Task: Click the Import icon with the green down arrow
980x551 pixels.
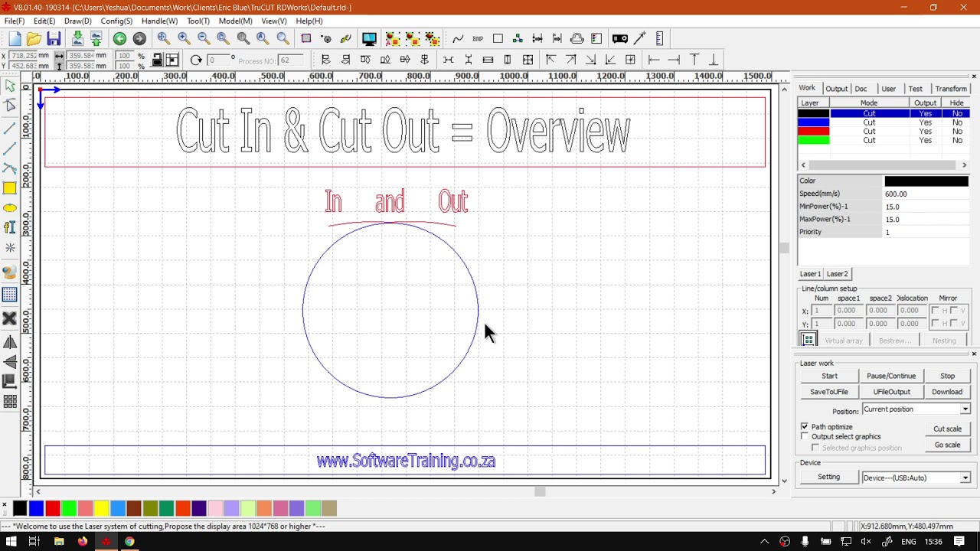Action: [77, 39]
